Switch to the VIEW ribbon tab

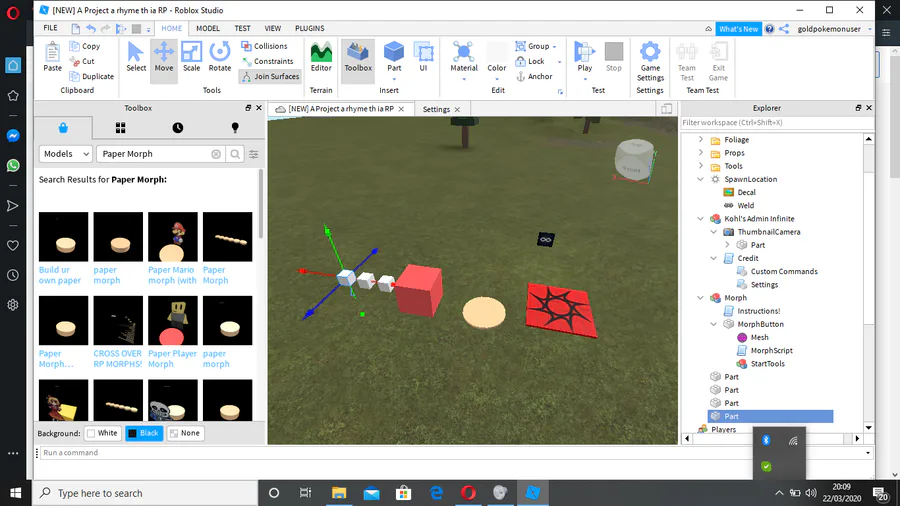click(273, 28)
